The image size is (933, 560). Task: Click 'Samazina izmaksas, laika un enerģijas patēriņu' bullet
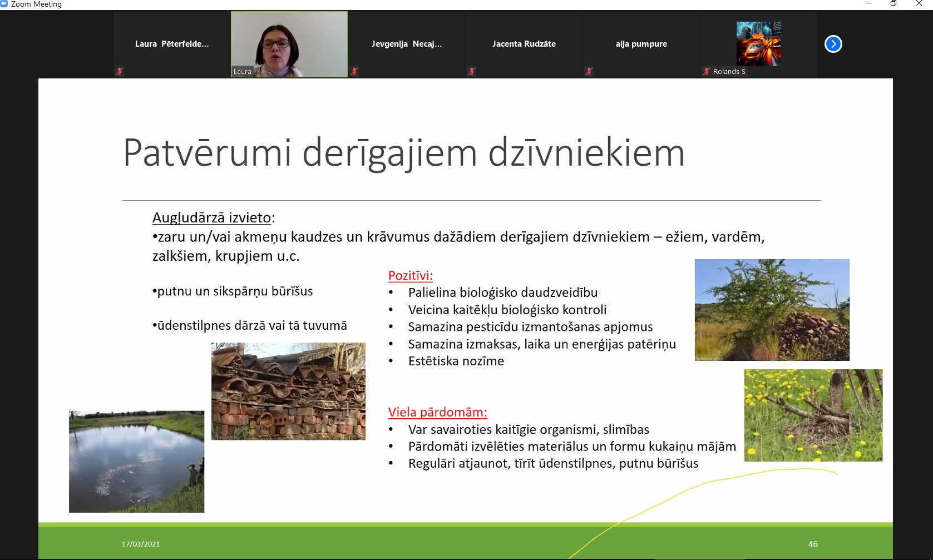pos(542,344)
